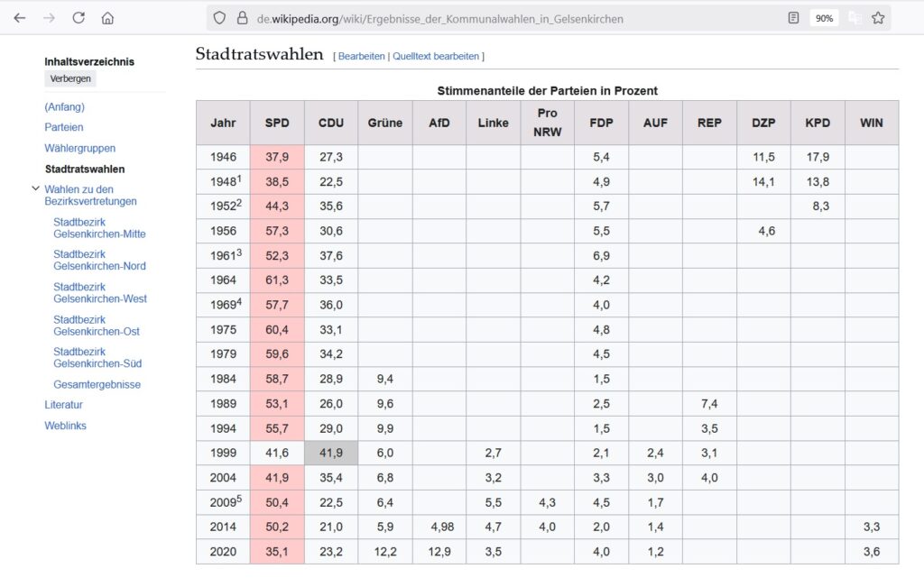Viewport: 924px width, 578px height.
Task: Collapse Wahlen zu den Bezirksvertretungen section
Action: pyautogui.click(x=35, y=189)
